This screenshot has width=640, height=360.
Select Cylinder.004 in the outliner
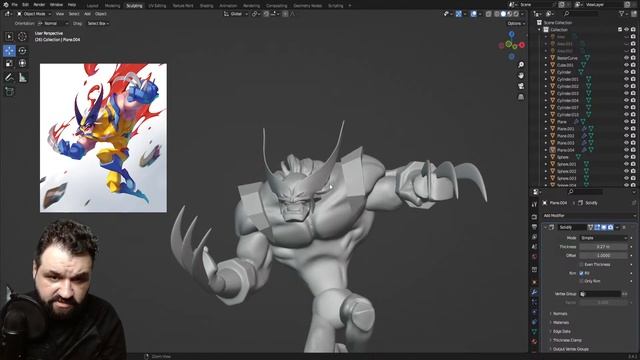567,100
